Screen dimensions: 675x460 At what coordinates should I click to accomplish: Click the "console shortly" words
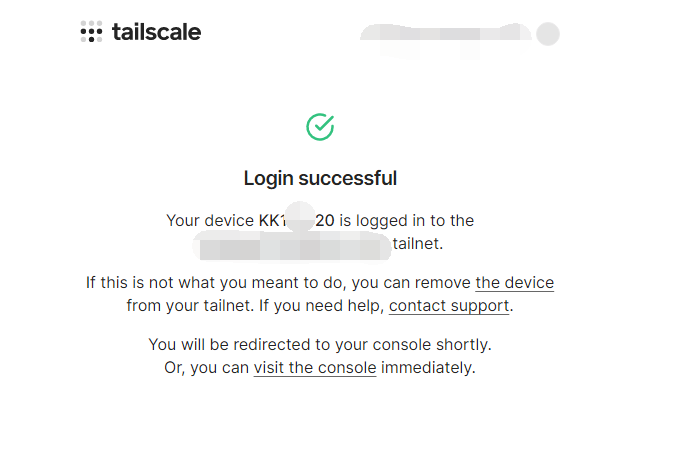coord(432,345)
